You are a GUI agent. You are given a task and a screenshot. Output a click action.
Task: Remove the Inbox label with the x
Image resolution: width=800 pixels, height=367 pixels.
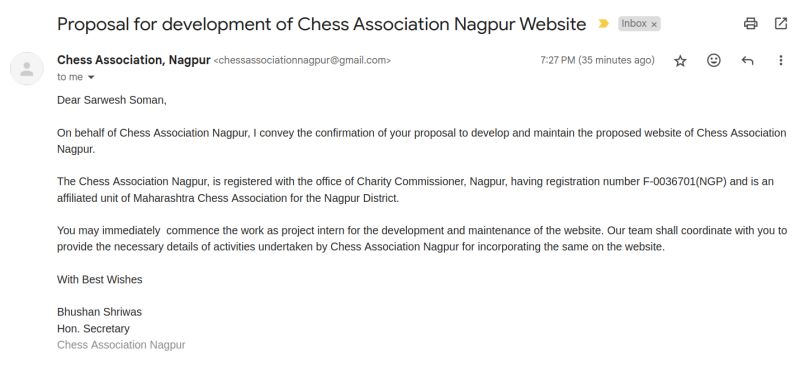pos(654,25)
